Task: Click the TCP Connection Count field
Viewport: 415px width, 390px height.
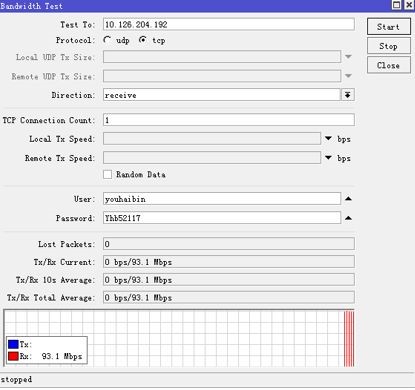Action: tap(229, 120)
